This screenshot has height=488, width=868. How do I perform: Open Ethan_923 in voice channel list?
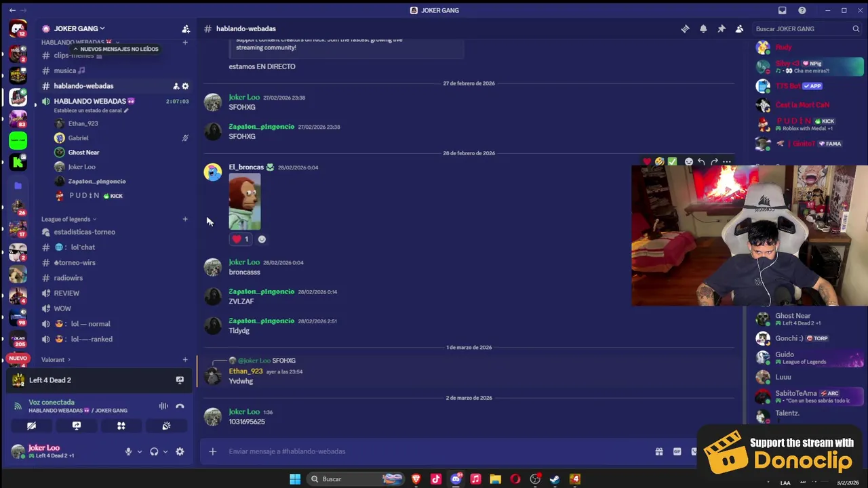[83, 123]
